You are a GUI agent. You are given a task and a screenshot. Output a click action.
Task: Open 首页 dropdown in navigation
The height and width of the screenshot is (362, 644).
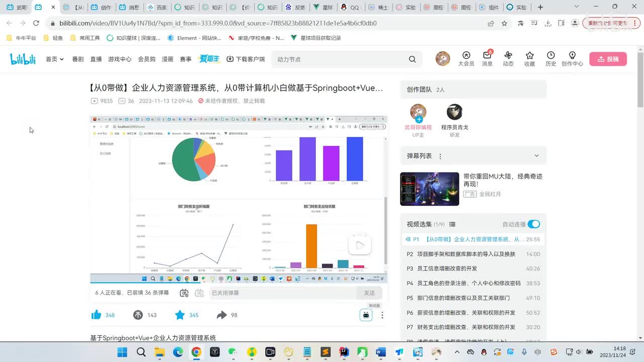click(x=55, y=59)
